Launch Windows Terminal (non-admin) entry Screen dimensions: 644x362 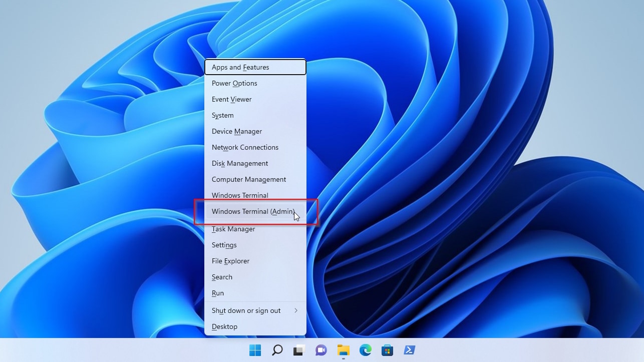click(x=255, y=195)
